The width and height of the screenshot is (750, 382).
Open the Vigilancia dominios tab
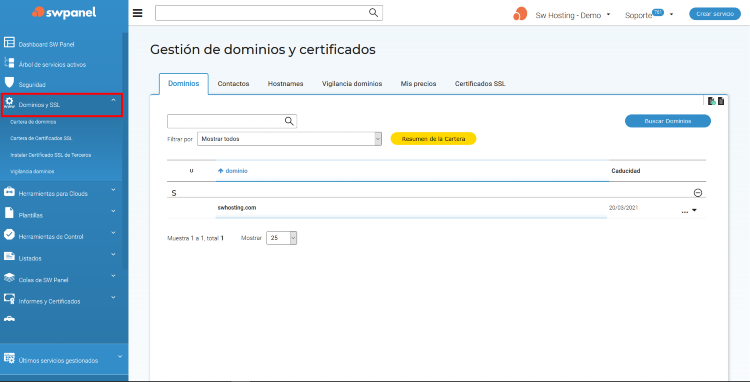coord(352,84)
